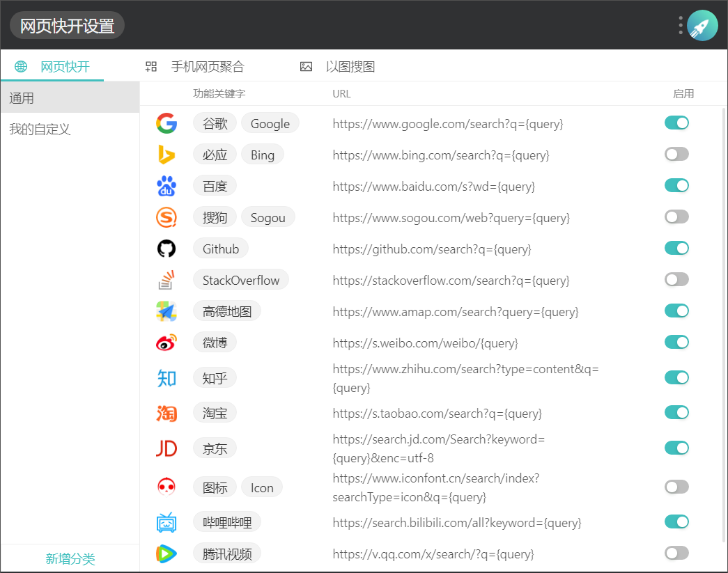Image resolution: width=728 pixels, height=573 pixels.
Task: Click the Github octocat icon
Action: pos(166,249)
